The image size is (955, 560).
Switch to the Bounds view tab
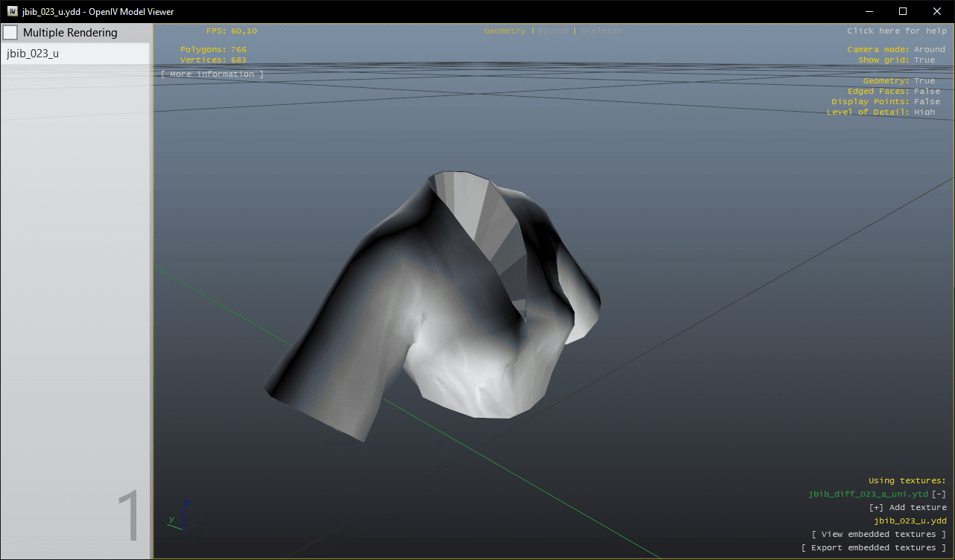(x=553, y=31)
